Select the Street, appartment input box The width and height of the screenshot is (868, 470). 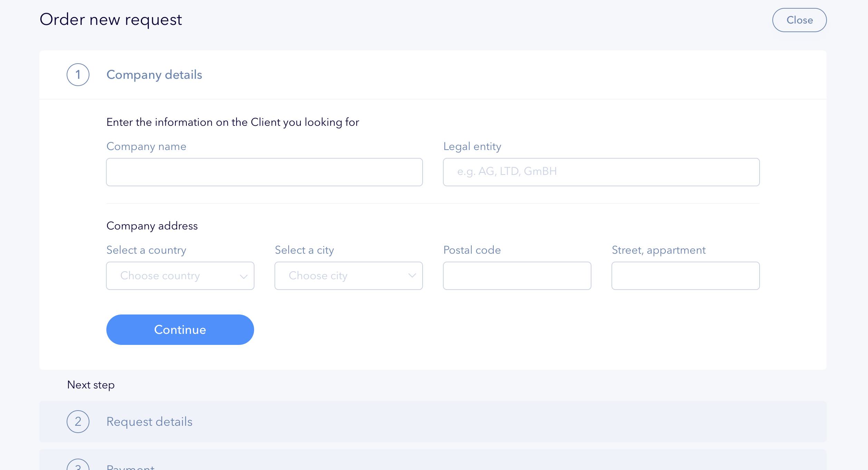685,276
